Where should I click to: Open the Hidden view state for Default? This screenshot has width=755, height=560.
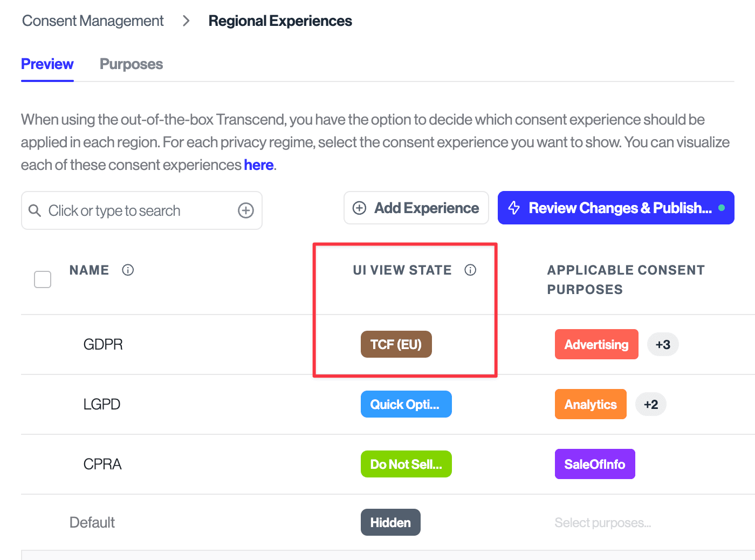click(390, 522)
